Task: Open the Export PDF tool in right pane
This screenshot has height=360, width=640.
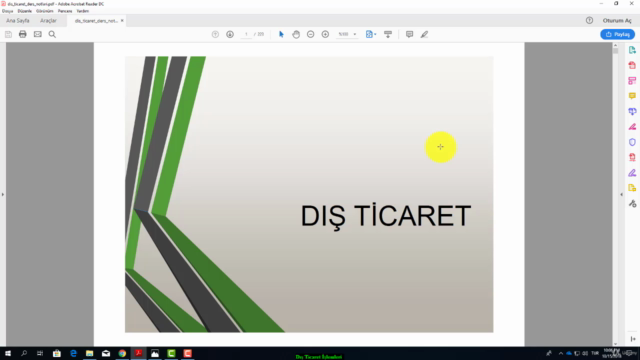Action: (632, 50)
